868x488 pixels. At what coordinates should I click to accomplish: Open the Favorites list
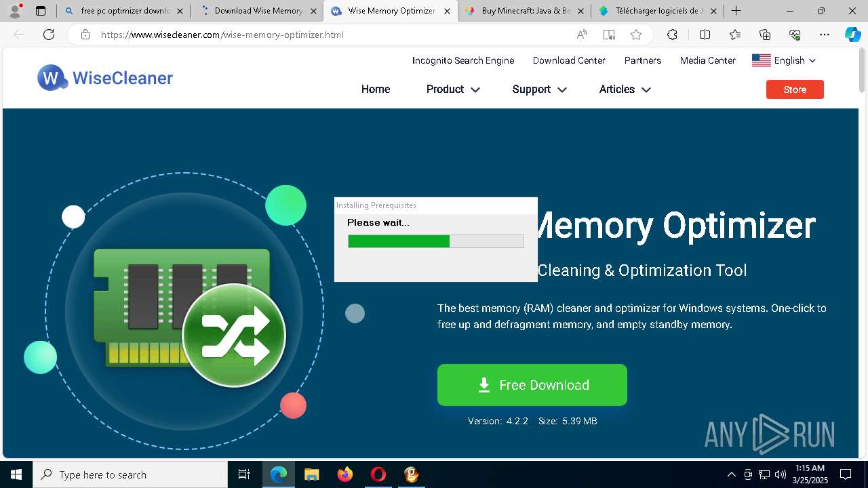coord(735,35)
